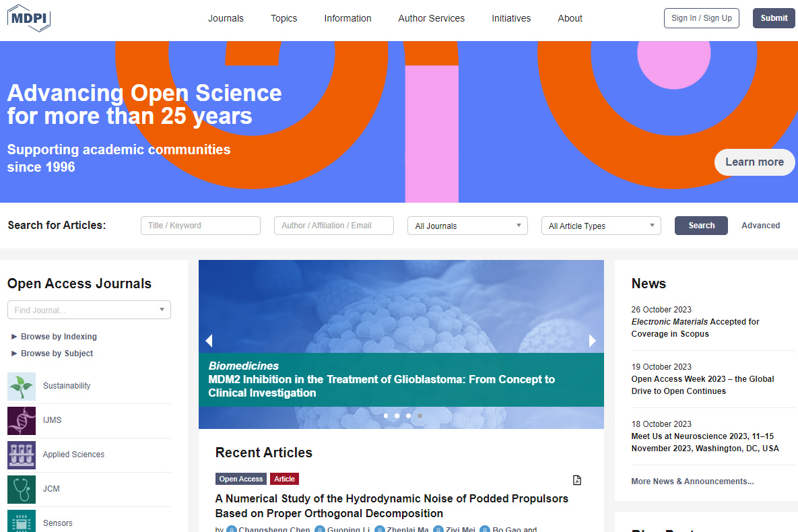Viewport: 798px width, 532px height.
Task: Open the Sensors chip icon
Action: pyautogui.click(x=22, y=521)
